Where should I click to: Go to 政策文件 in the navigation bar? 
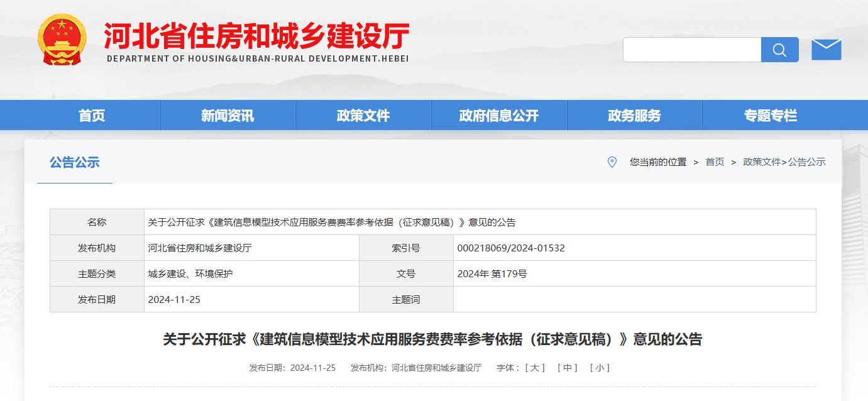click(363, 116)
